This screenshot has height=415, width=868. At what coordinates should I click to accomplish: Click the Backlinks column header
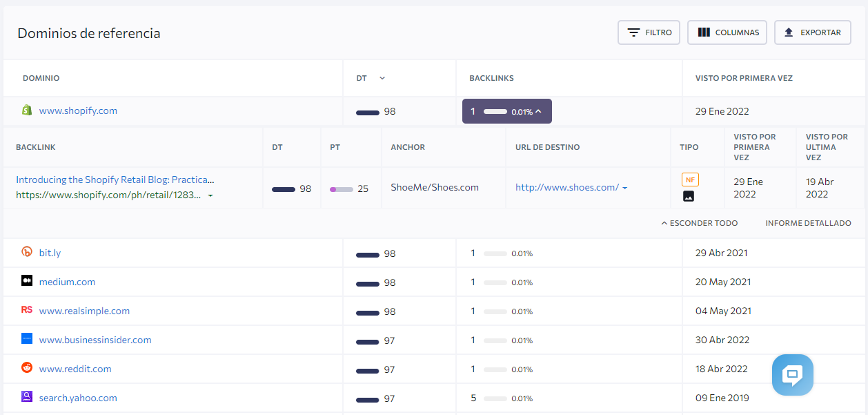(491, 78)
